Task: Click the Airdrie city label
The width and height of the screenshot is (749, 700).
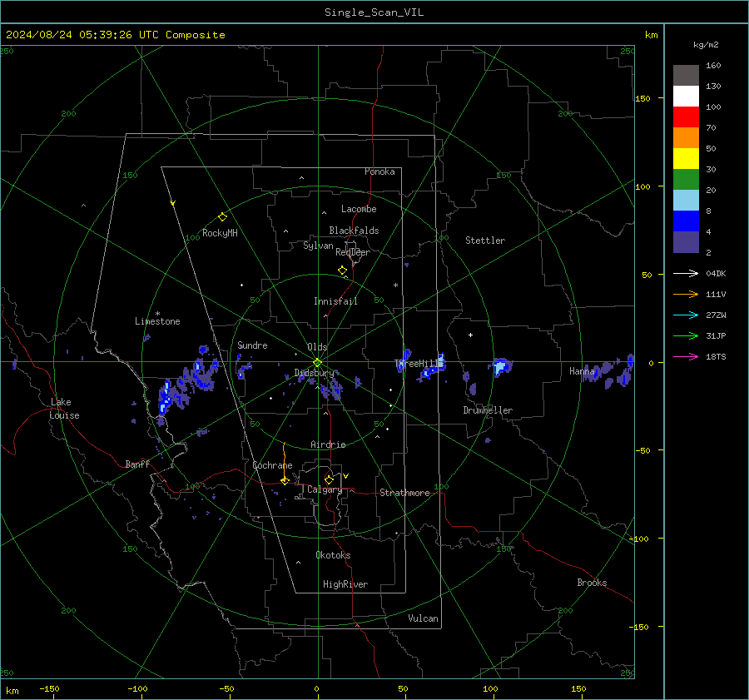Action: pos(328,444)
